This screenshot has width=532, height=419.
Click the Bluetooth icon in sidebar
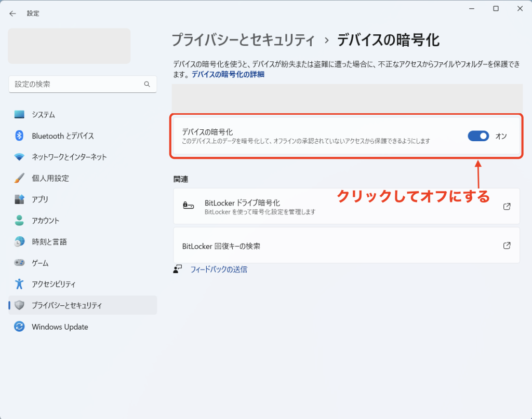point(19,136)
